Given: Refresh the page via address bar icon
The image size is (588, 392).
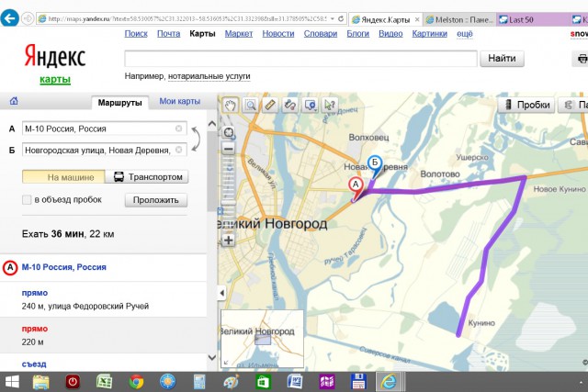Looking at the screenshot, I should [341, 18].
